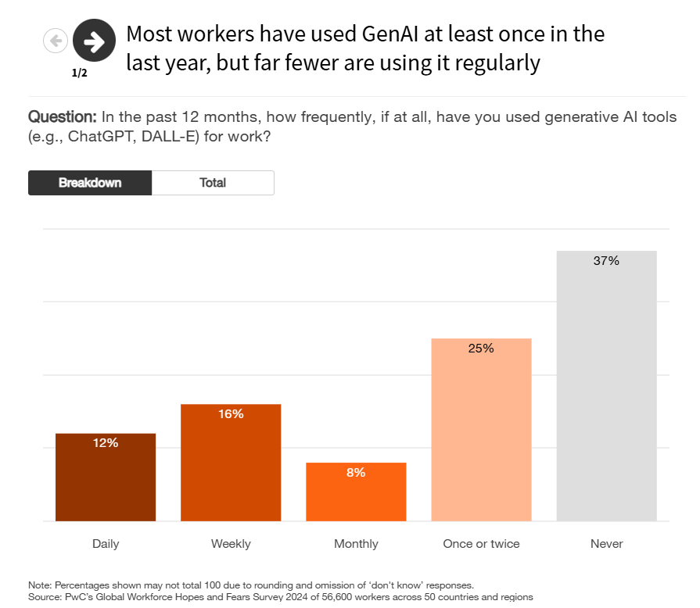Click the Never axis label
The height and width of the screenshot is (608, 700).
pyautogui.click(x=607, y=544)
